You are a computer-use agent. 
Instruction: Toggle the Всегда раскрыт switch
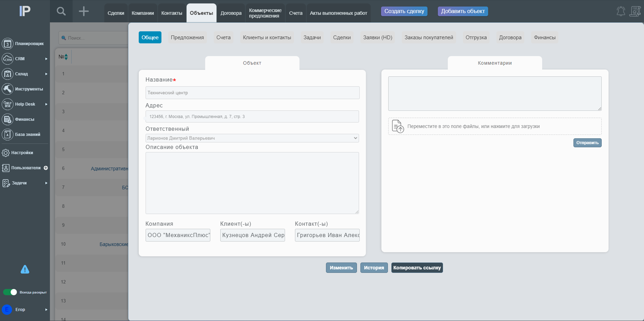[x=10, y=292]
